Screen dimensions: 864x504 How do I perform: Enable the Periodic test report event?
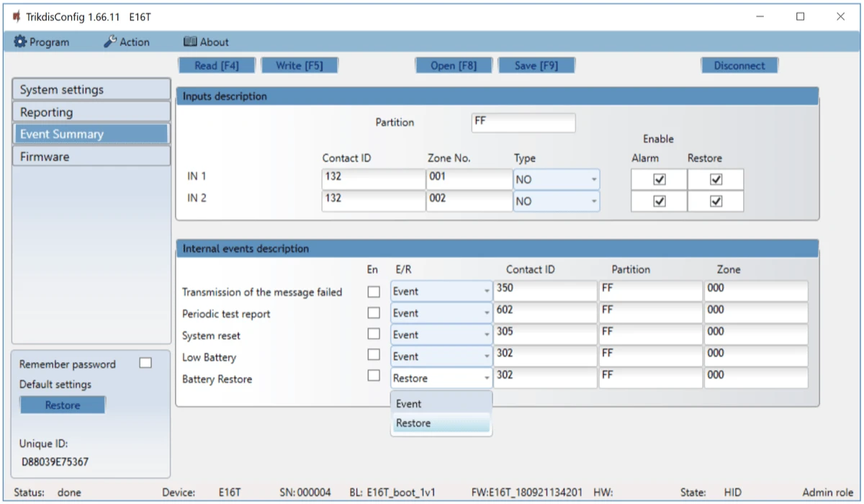(374, 313)
